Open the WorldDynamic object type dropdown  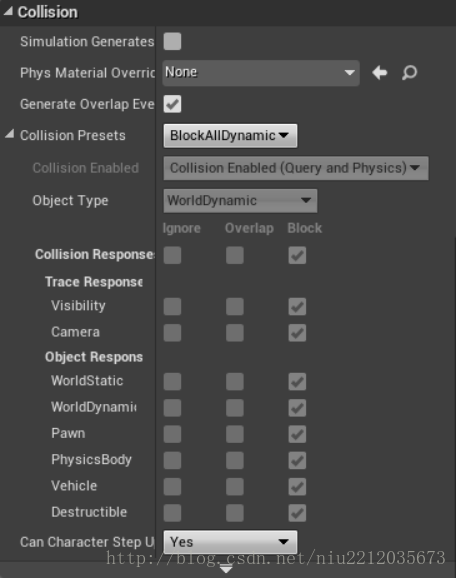(240, 201)
